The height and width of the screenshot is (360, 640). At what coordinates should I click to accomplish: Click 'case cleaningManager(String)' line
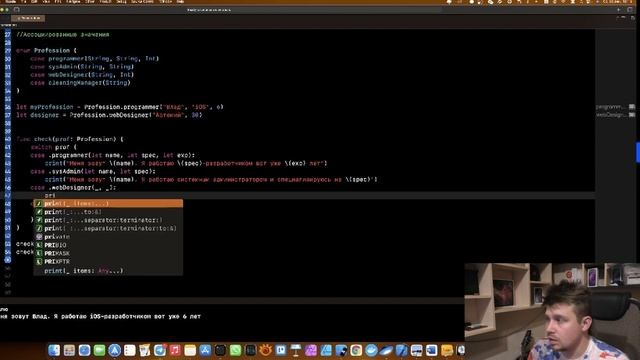[x=80, y=83]
